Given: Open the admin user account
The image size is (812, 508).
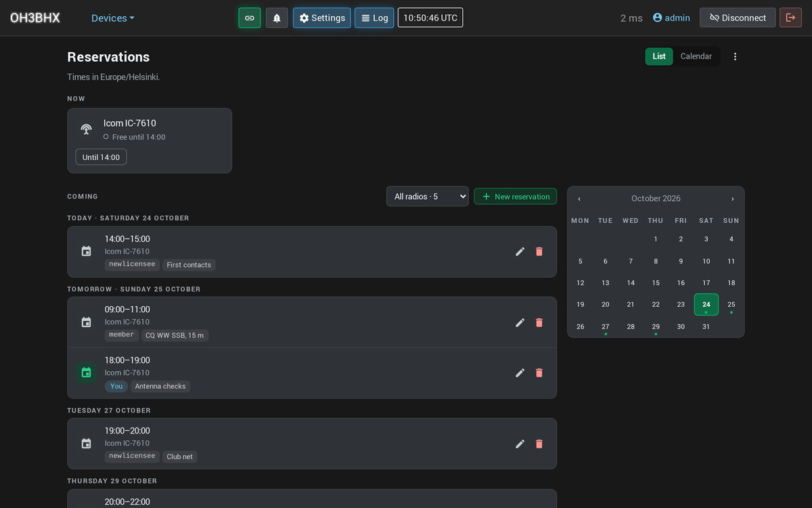Looking at the screenshot, I should coord(671,18).
